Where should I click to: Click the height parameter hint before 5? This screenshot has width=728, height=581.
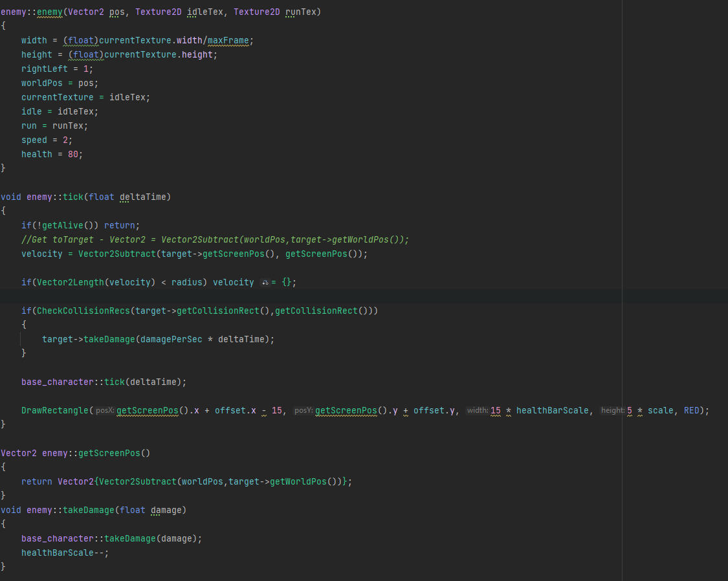(613, 410)
